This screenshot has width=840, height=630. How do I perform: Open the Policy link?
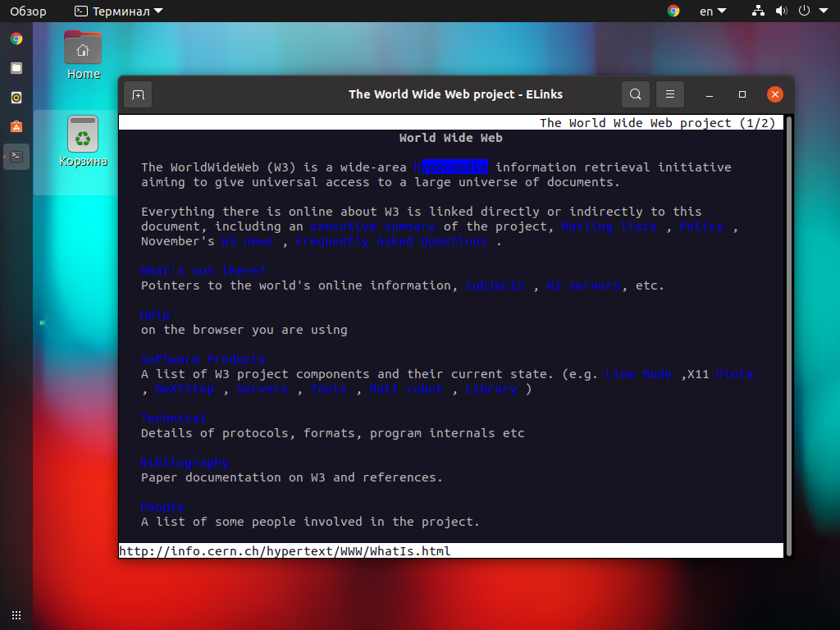tap(702, 226)
